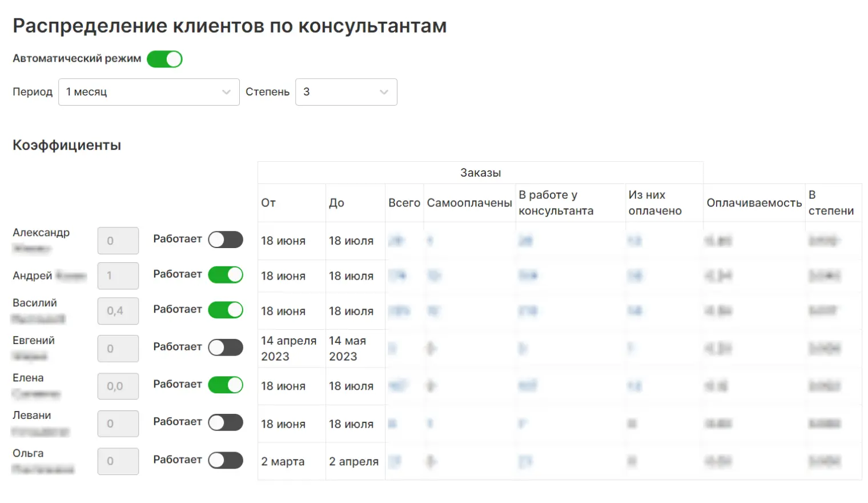Viewport: 868px width, 503px height.
Task: Disable Работает switch for Андрей
Action: tap(226, 275)
